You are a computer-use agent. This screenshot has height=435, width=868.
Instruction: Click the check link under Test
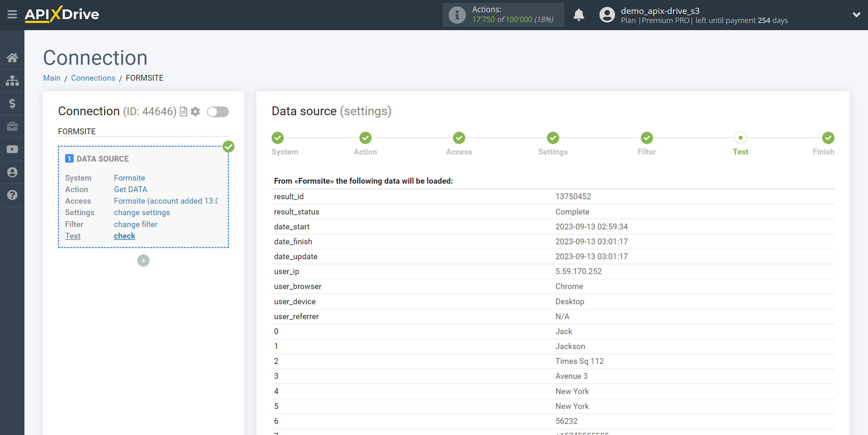click(124, 236)
